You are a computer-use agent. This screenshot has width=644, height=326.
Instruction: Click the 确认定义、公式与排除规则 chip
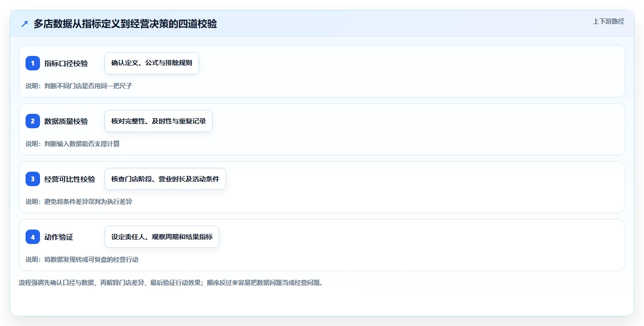(152, 63)
